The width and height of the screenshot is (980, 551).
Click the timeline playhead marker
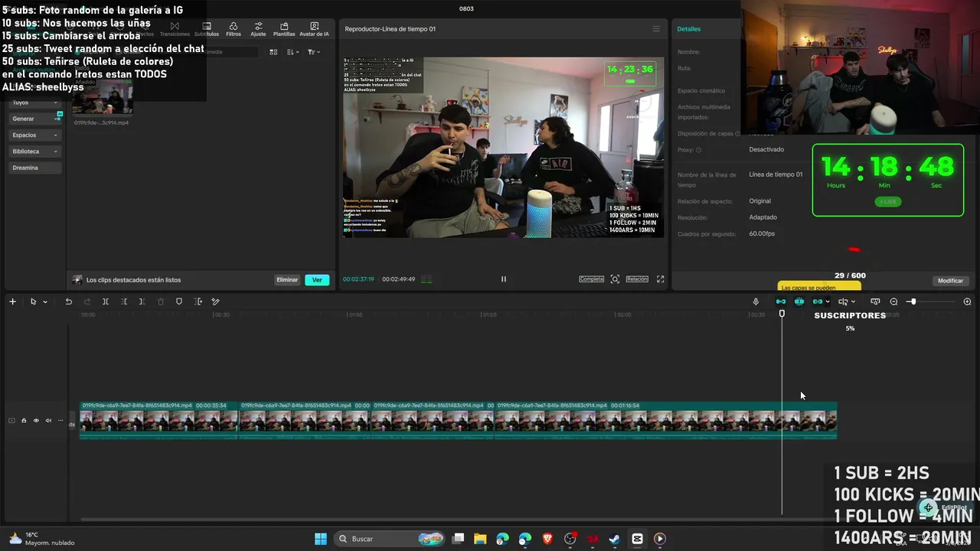coord(782,314)
